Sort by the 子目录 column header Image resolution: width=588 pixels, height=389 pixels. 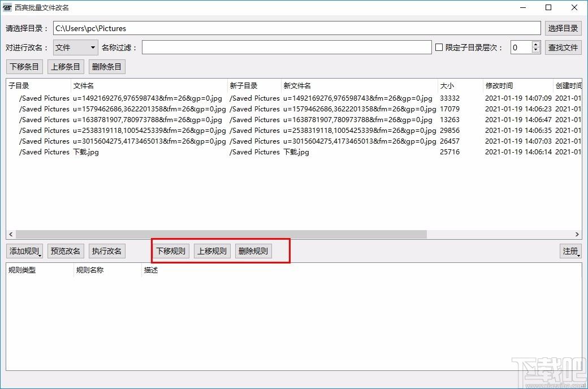38,85
